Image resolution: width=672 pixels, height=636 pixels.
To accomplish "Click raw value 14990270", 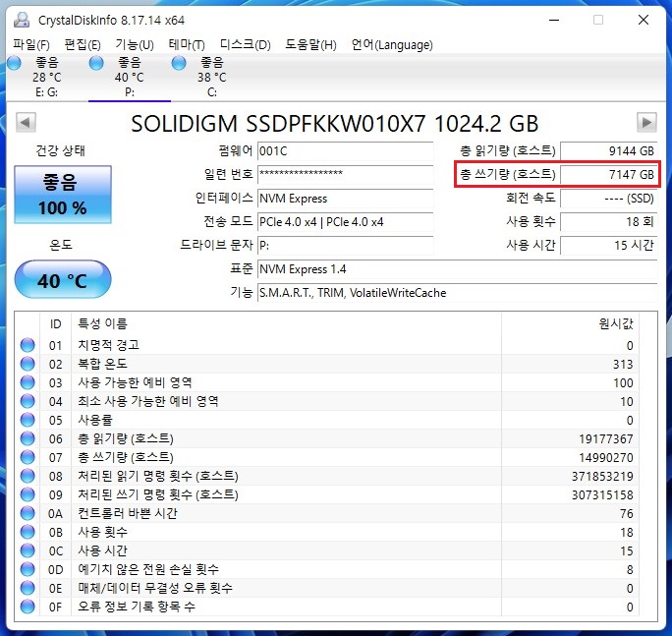I will click(605, 458).
